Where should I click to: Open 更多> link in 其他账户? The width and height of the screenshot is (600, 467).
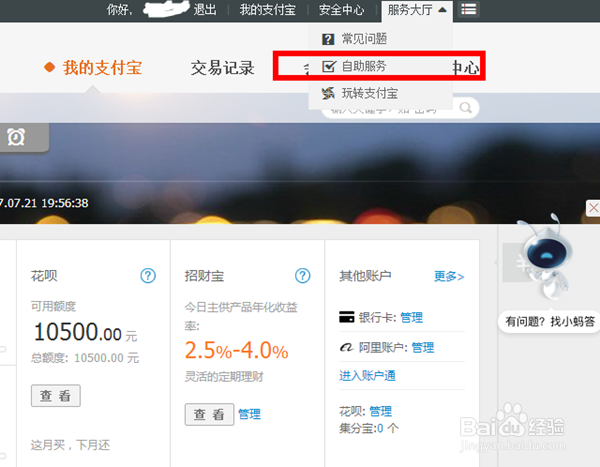coord(449,276)
